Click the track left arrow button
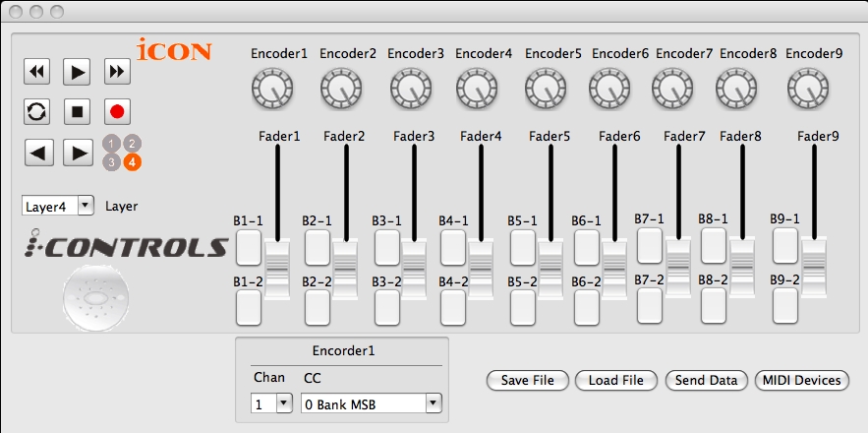This screenshot has height=433, width=868. (x=38, y=153)
